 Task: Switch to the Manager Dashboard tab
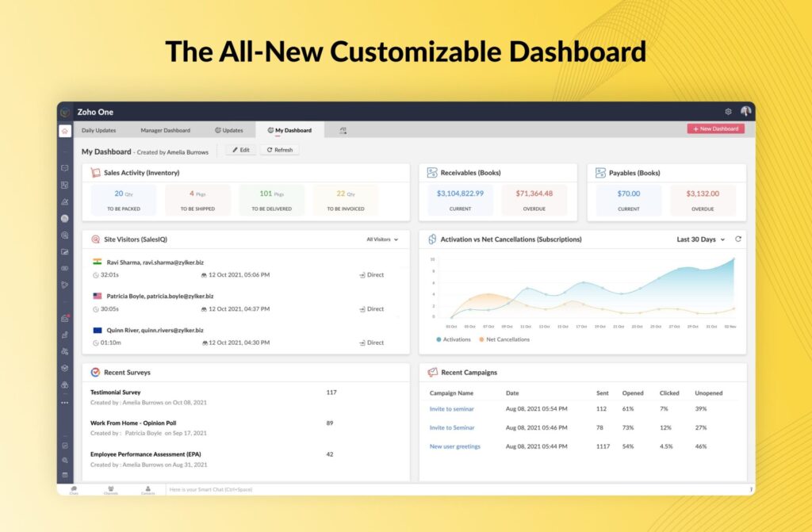[165, 130]
